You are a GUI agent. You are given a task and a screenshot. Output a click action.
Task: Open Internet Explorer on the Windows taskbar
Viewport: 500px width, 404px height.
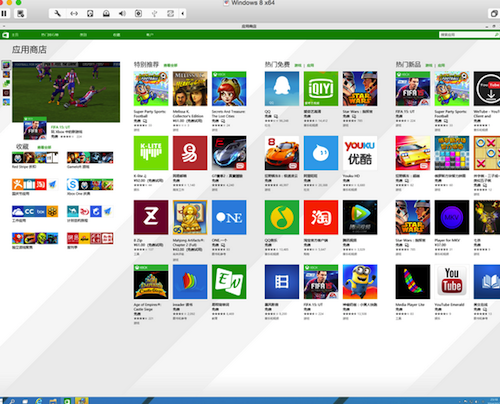[x=39, y=401]
